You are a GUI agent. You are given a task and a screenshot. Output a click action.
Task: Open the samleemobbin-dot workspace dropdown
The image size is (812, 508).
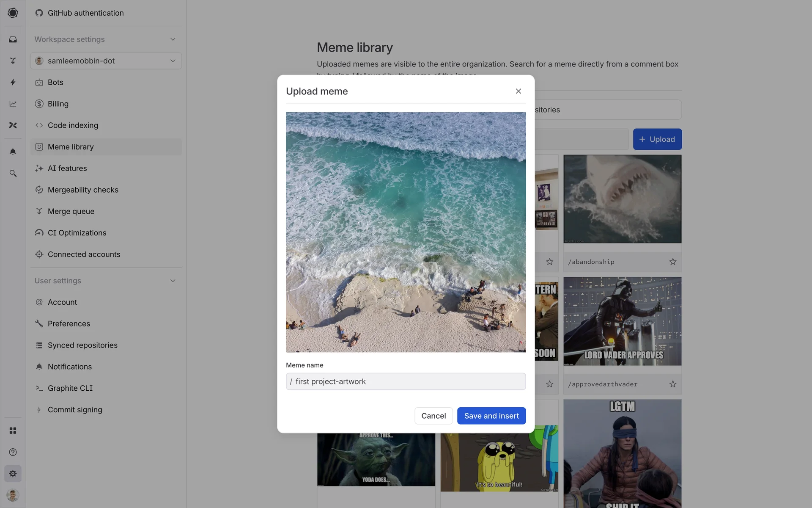coord(106,61)
